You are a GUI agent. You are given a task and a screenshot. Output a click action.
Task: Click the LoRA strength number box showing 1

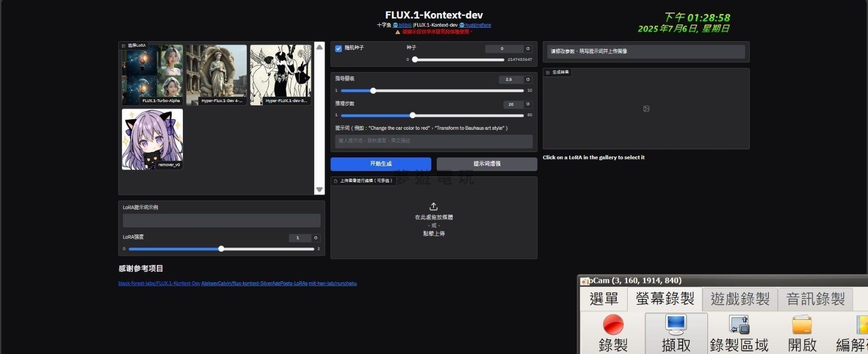point(299,238)
